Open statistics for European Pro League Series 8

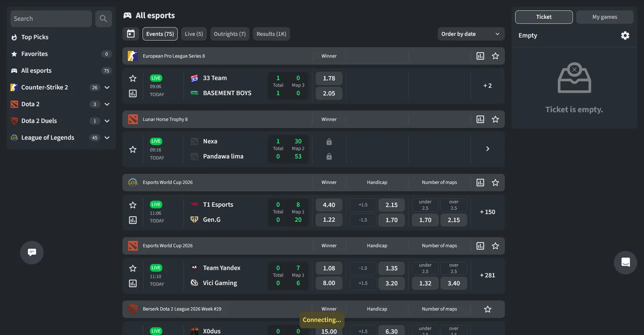coord(480,56)
